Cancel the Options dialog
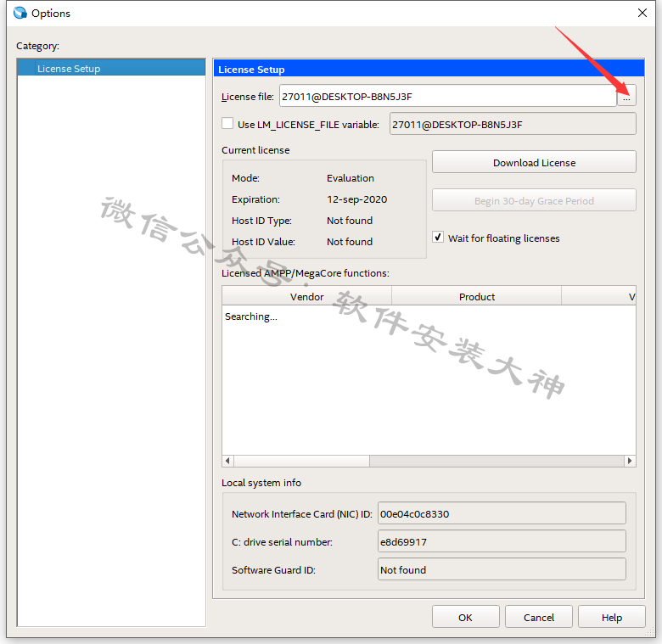Screen dimensions: 662x644 pos(538,617)
